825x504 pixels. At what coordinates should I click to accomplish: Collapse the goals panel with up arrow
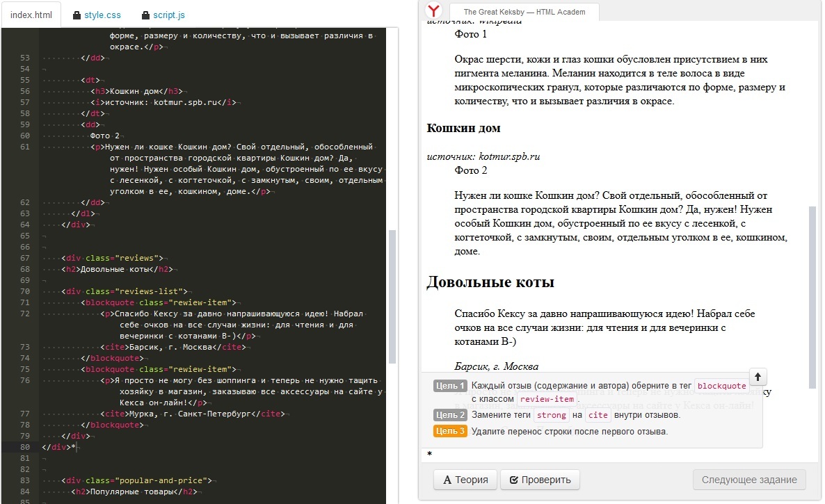pyautogui.click(x=758, y=377)
